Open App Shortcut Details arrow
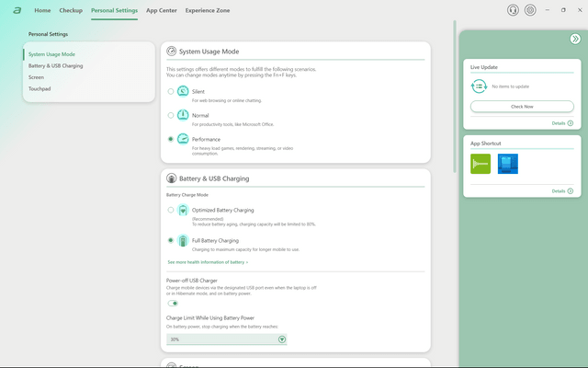Viewport: 588px width, 368px height. [570, 191]
